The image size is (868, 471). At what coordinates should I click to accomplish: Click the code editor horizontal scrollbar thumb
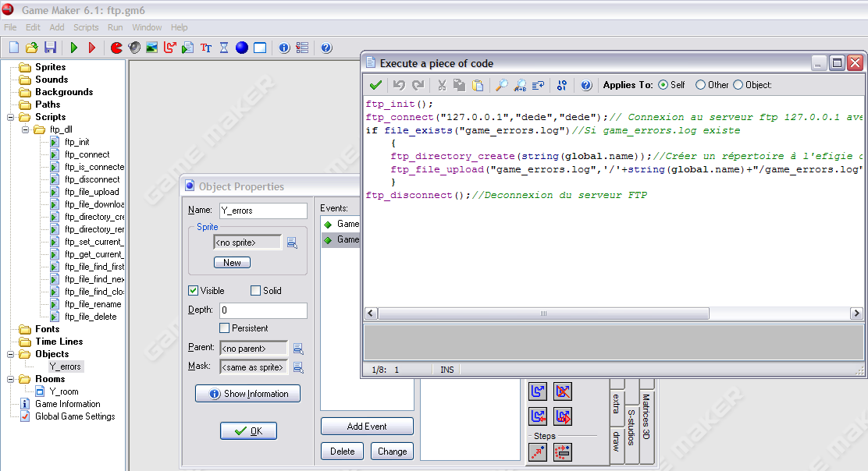coord(543,313)
